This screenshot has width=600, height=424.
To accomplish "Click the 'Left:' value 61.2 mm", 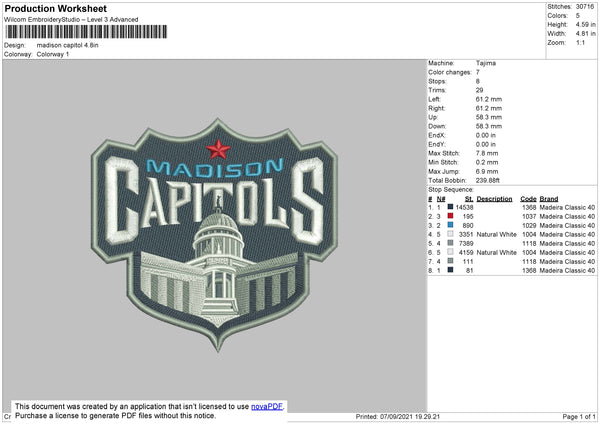I will tap(489, 99).
